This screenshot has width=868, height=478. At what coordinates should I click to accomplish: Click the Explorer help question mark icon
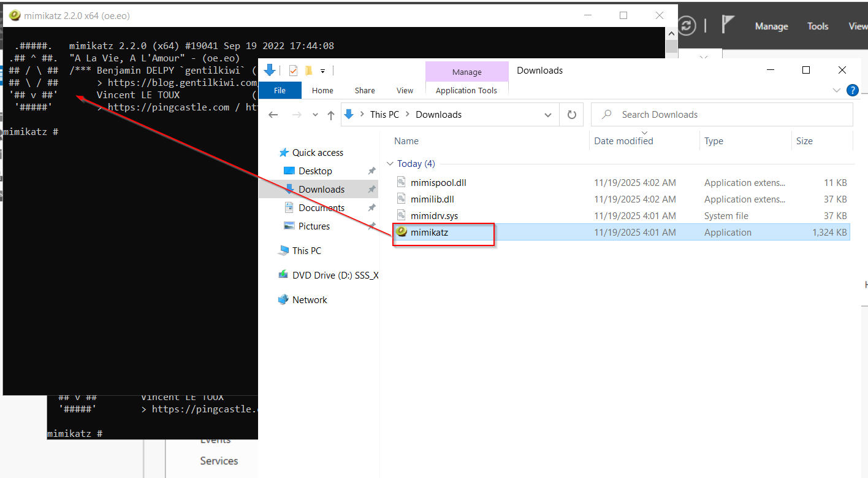[852, 90]
